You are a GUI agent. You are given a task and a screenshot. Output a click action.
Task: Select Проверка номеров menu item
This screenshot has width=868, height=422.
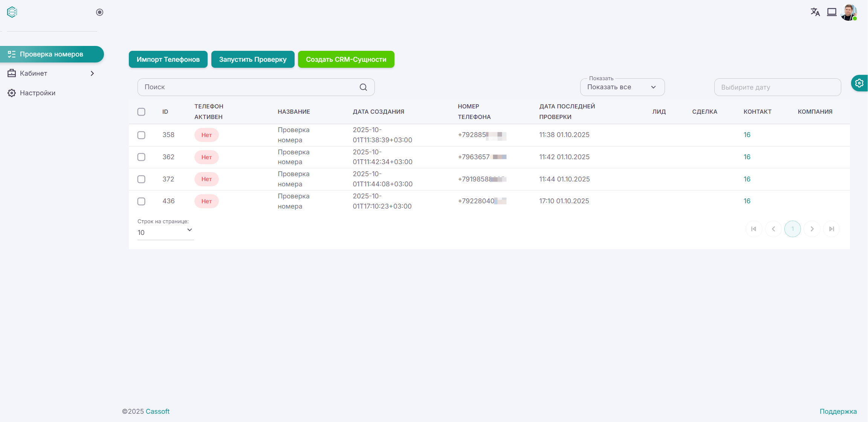52,54
